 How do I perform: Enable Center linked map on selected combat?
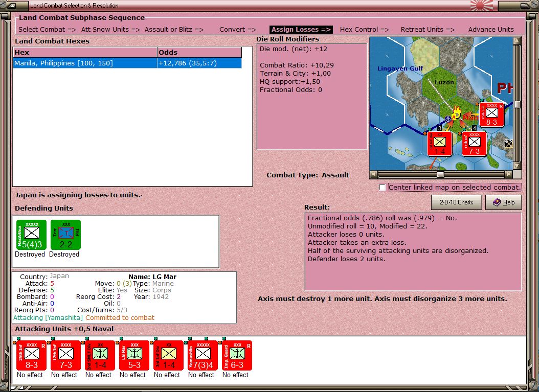[382, 188]
